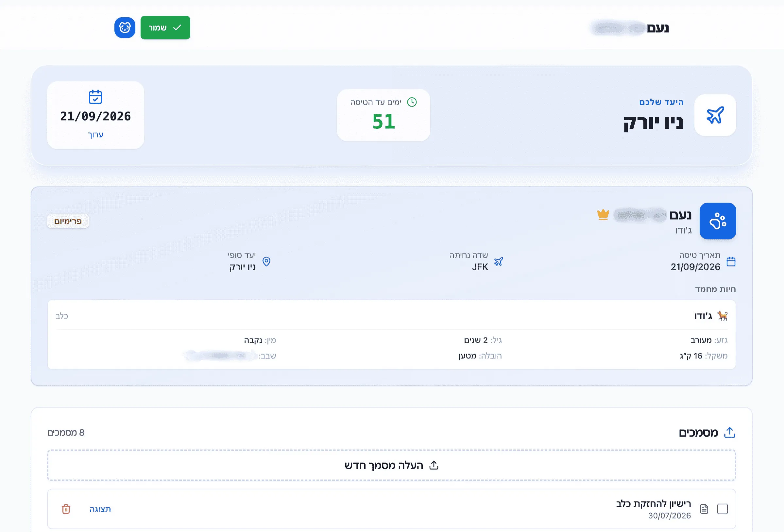Click the location pin icon next to יעד סופי
784x532 pixels.
click(x=266, y=261)
